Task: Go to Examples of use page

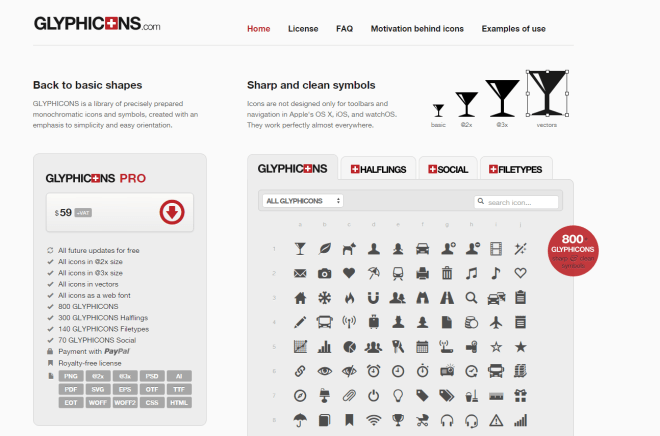Action: pos(513,29)
